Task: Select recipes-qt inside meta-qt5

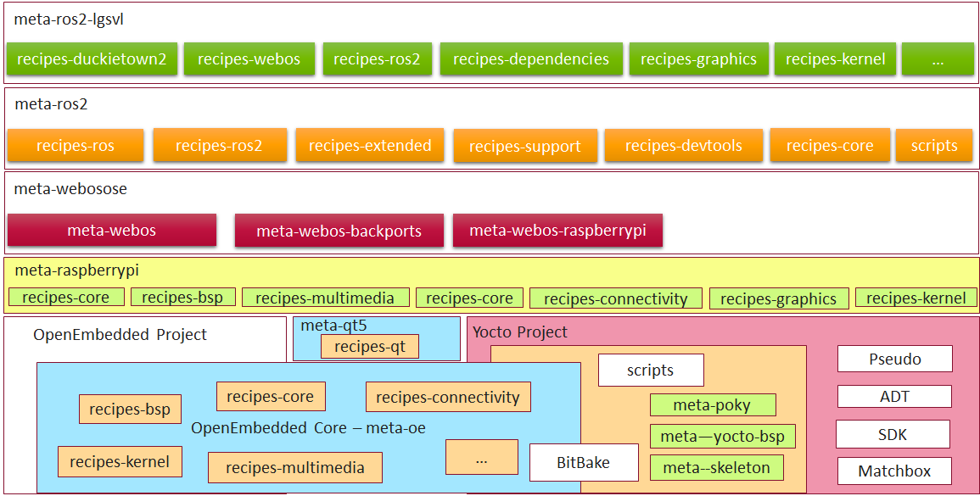Action: pos(369,346)
